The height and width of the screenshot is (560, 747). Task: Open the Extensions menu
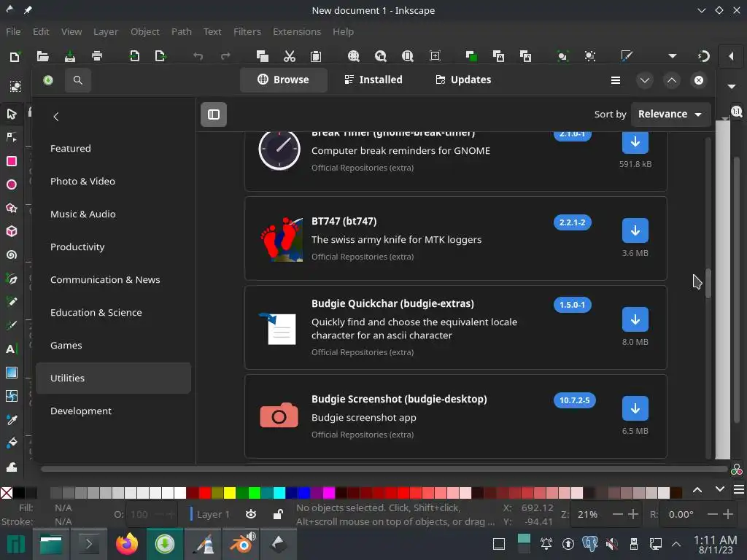tap(297, 31)
